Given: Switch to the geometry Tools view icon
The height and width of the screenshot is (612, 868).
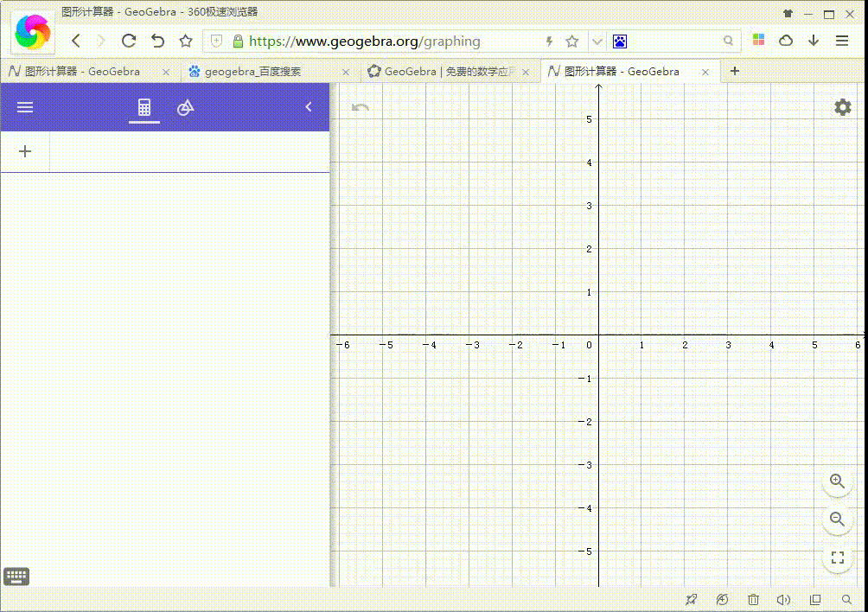Looking at the screenshot, I should tap(186, 107).
